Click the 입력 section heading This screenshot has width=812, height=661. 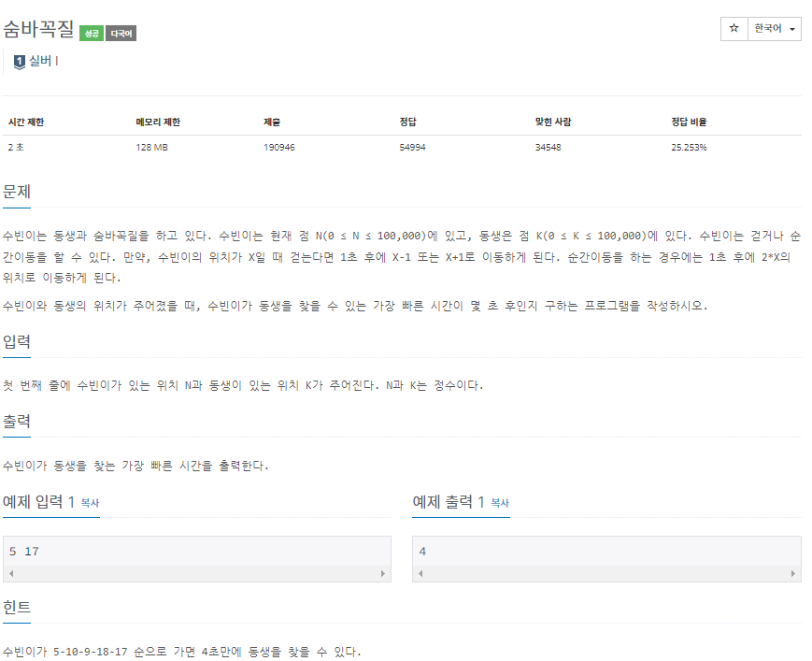(17, 341)
